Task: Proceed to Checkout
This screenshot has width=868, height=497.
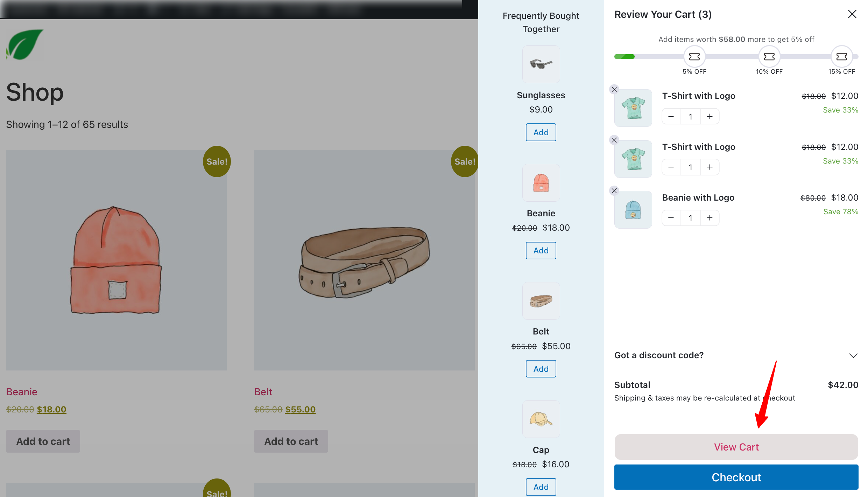Action: click(736, 477)
